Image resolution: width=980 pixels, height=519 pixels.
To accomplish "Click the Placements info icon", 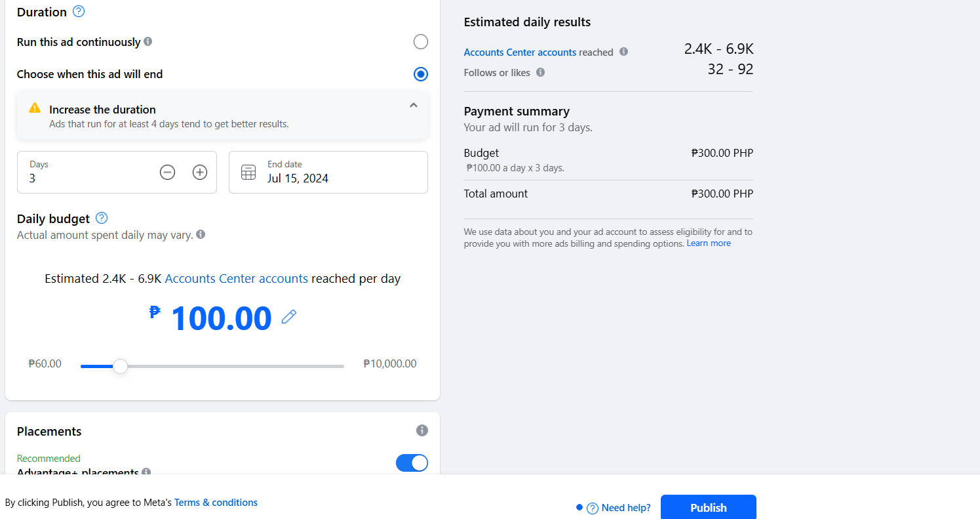I will point(422,430).
